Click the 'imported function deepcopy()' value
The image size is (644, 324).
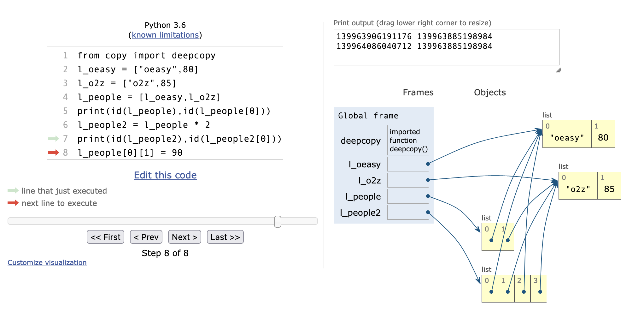409,140
